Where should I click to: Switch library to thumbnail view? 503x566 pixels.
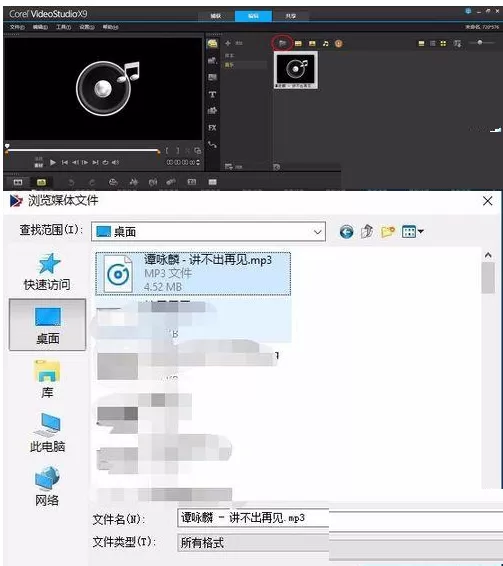pyautogui.click(x=443, y=43)
